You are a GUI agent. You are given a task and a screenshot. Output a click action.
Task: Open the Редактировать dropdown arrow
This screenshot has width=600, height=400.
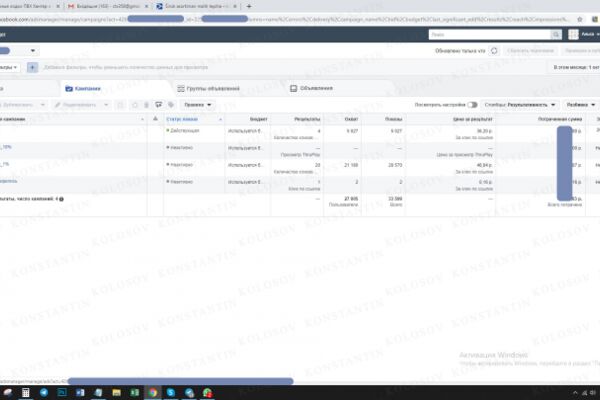pos(106,105)
